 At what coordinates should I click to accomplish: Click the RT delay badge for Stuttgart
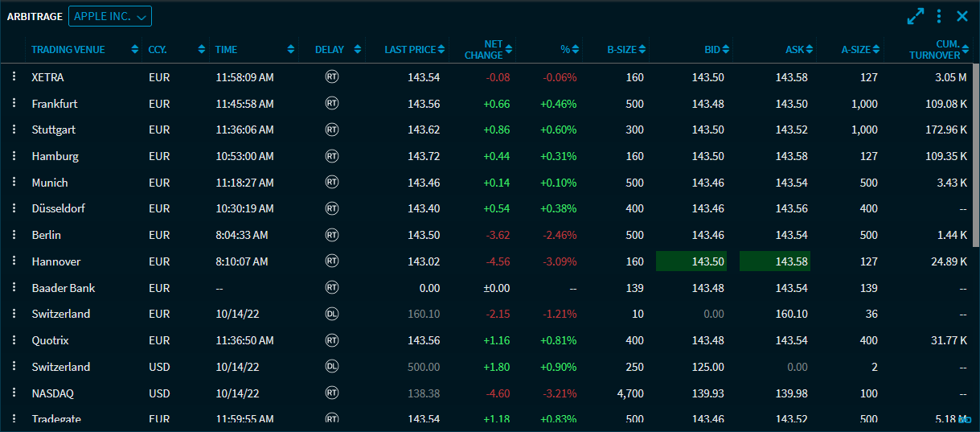(331, 130)
